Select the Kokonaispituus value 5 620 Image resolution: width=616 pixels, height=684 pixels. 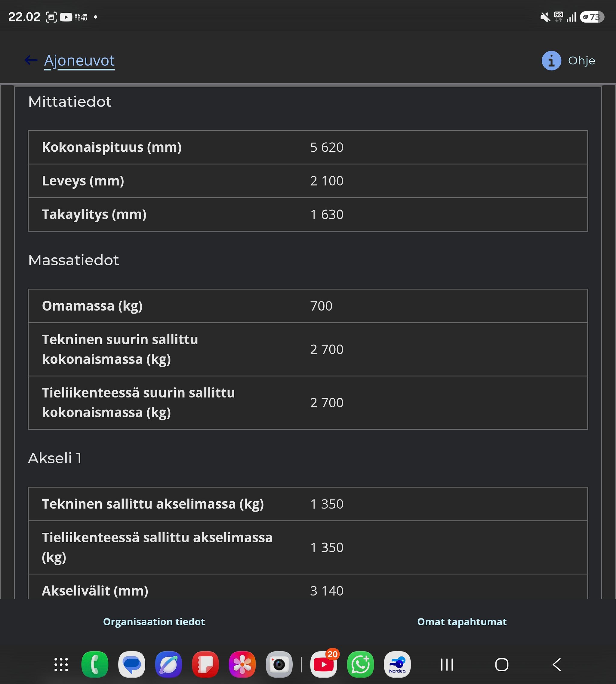click(327, 147)
